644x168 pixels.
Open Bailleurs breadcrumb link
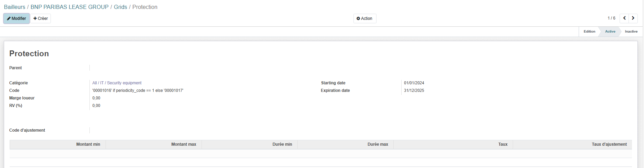coord(14,7)
